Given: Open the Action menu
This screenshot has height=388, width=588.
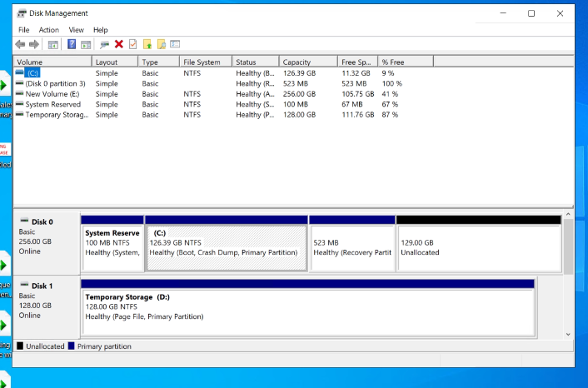Looking at the screenshot, I should coord(49,30).
